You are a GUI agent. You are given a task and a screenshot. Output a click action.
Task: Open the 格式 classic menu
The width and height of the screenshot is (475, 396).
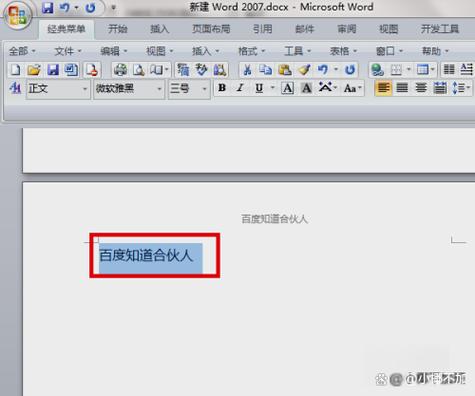click(x=251, y=51)
